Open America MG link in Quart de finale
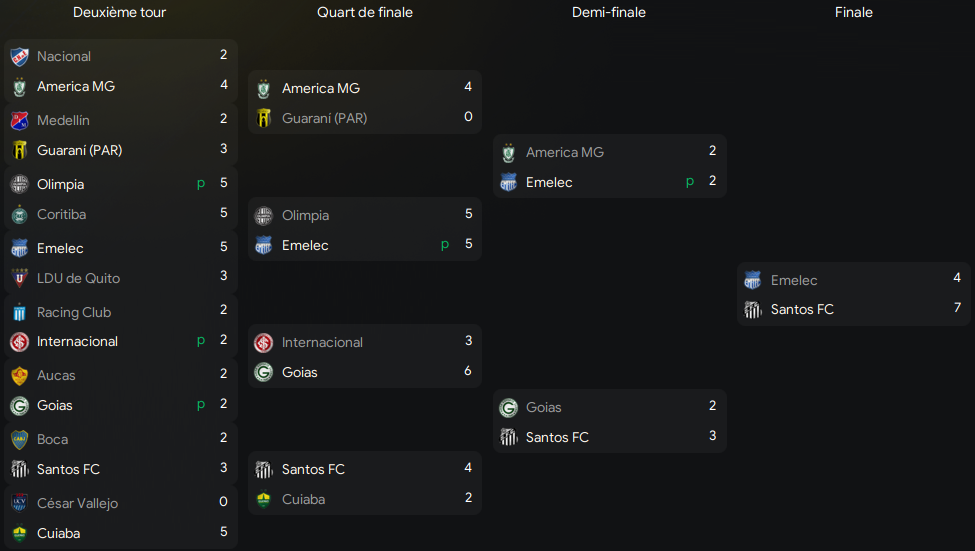Screen dimensions: 975x551 point(321,88)
